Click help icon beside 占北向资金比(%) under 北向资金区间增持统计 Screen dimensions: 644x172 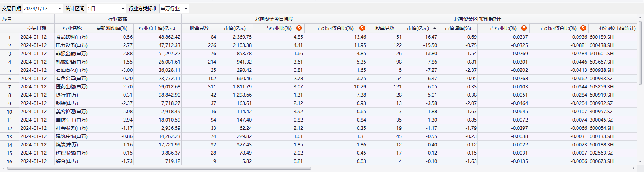point(583,28)
